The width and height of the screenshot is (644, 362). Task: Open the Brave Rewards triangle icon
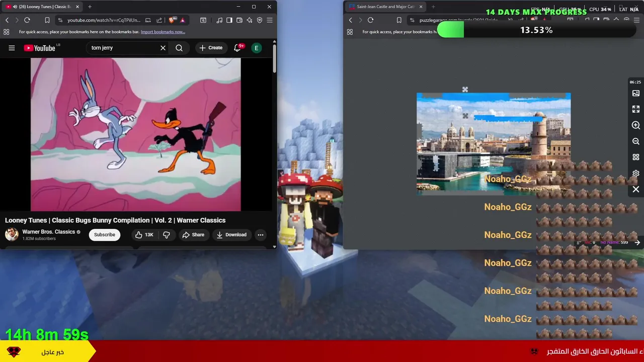coord(182,20)
